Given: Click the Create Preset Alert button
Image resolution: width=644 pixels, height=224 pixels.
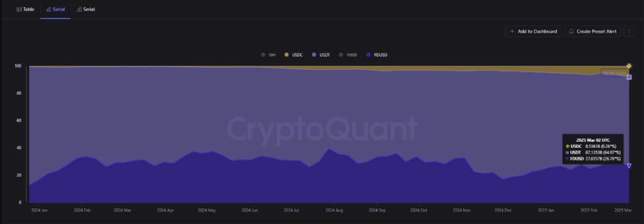Looking at the screenshot, I should click(592, 31).
